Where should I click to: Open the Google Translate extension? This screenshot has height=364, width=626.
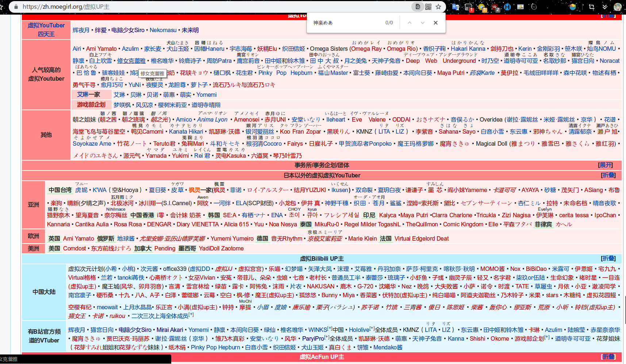(x=455, y=7)
